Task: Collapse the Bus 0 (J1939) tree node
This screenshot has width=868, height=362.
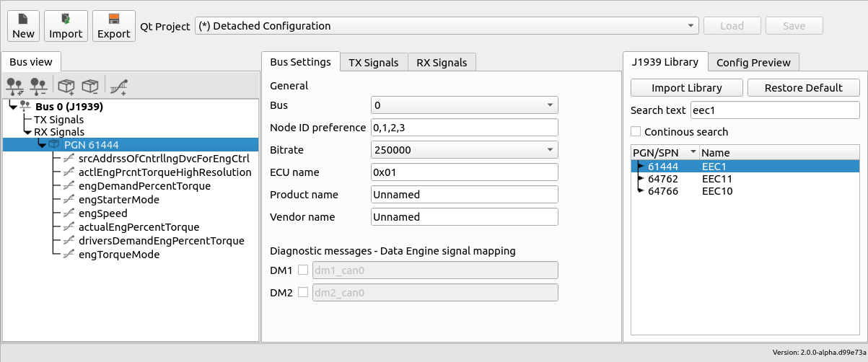Action: [x=13, y=106]
